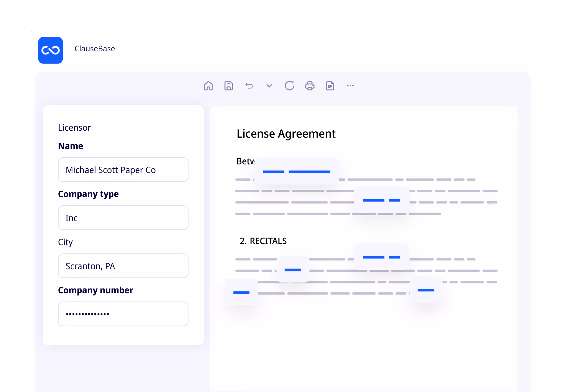Click the Company type label
The image size is (561, 392).
click(x=88, y=194)
